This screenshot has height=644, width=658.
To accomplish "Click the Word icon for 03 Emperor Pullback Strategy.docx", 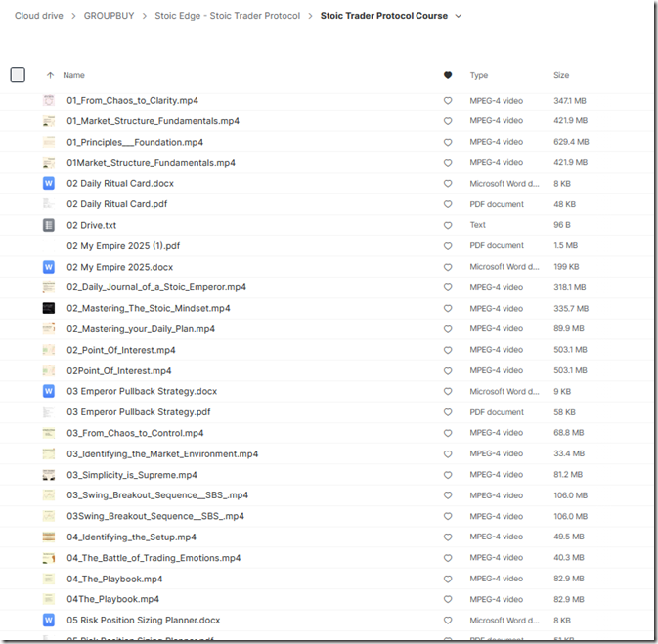I will click(x=49, y=391).
